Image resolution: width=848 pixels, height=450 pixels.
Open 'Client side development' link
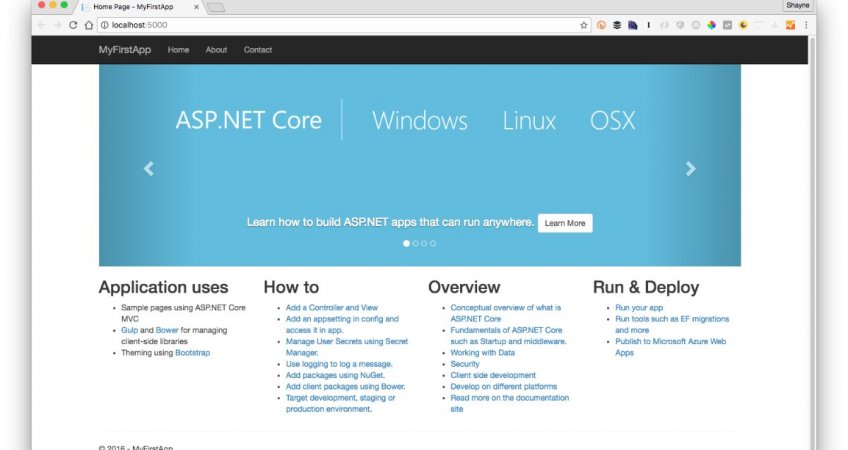(x=493, y=375)
